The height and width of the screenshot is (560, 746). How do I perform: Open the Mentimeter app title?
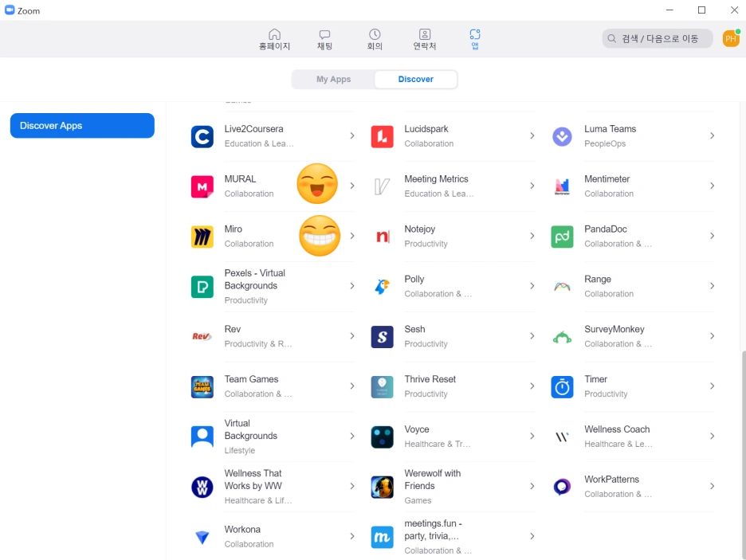click(607, 179)
